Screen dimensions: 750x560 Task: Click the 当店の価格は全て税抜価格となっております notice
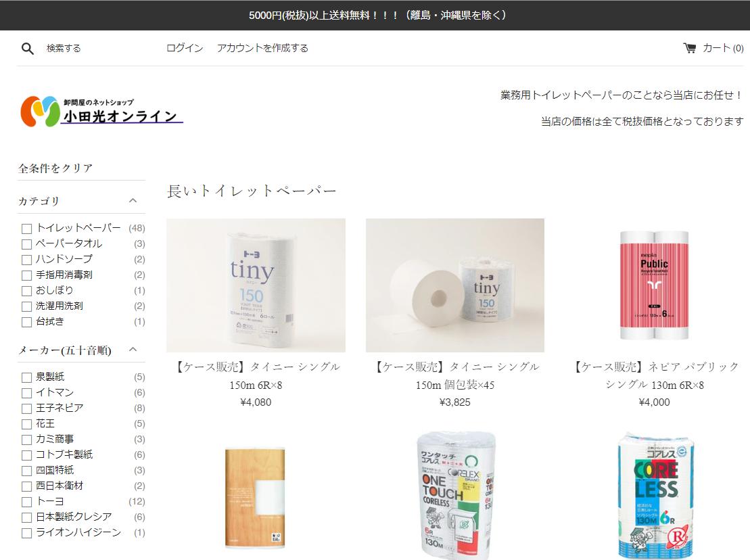coord(642,122)
